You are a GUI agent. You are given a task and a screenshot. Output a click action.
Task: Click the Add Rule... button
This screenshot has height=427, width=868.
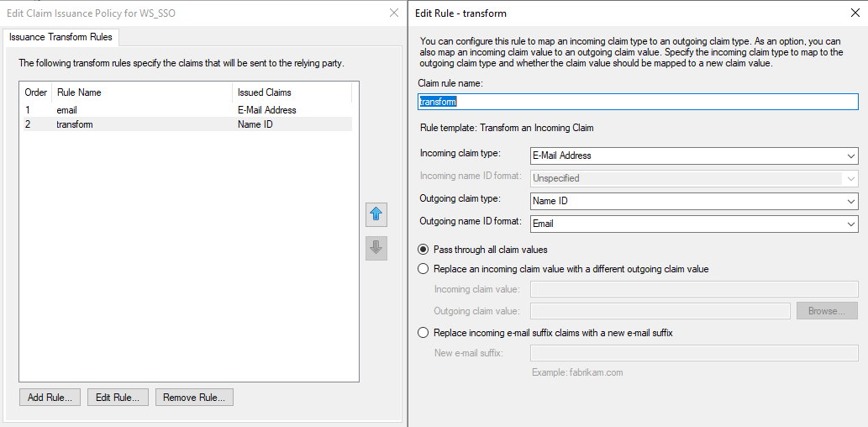50,397
